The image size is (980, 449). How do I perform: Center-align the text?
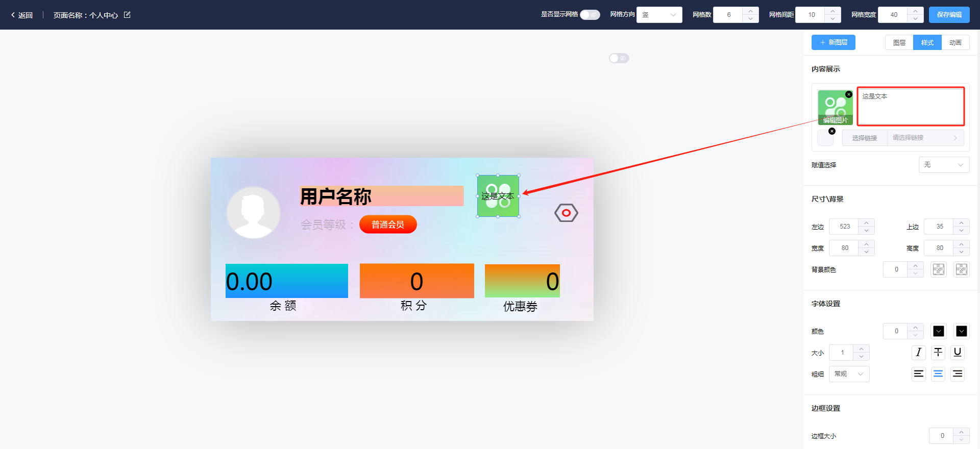[938, 374]
